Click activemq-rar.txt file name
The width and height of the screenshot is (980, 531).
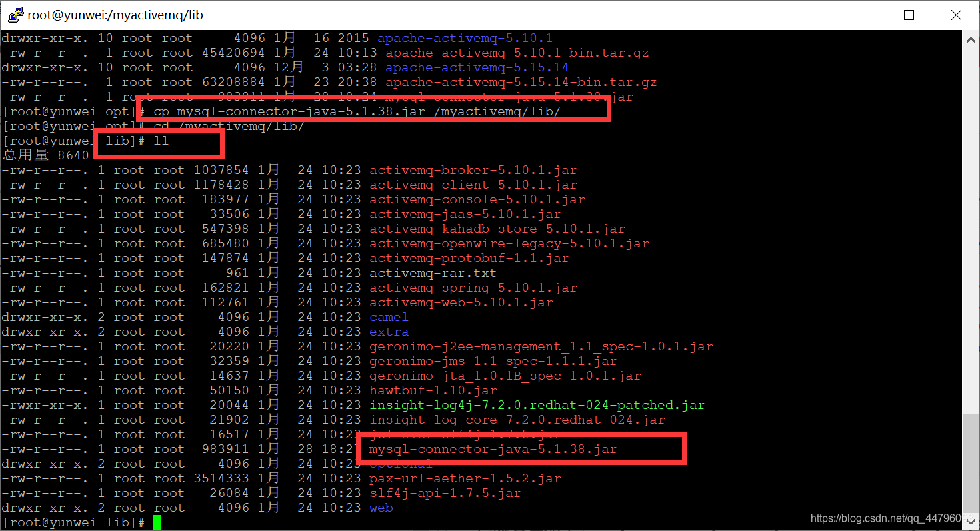pyautogui.click(x=433, y=273)
